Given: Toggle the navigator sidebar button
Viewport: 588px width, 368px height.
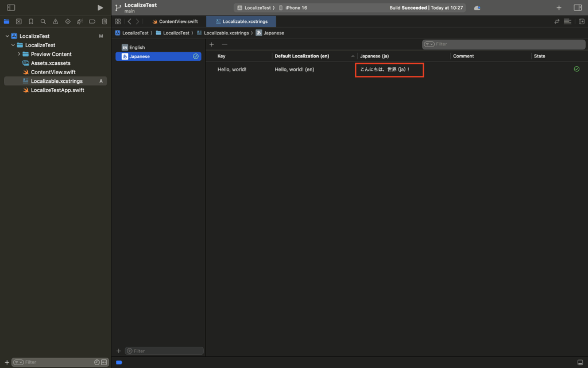Looking at the screenshot, I should click(11, 7).
